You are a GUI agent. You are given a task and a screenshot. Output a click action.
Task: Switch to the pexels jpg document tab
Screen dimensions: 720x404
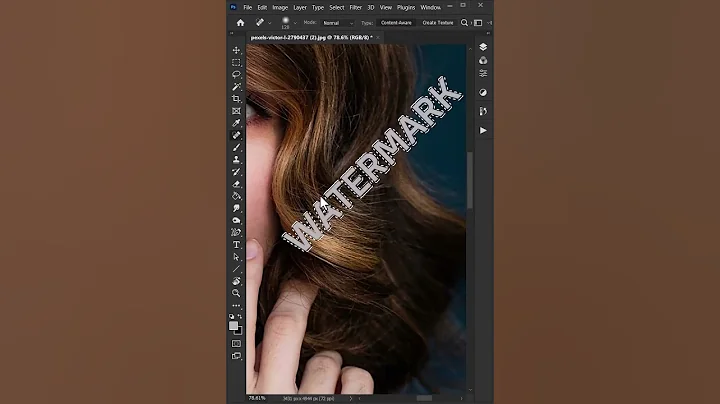pos(311,38)
